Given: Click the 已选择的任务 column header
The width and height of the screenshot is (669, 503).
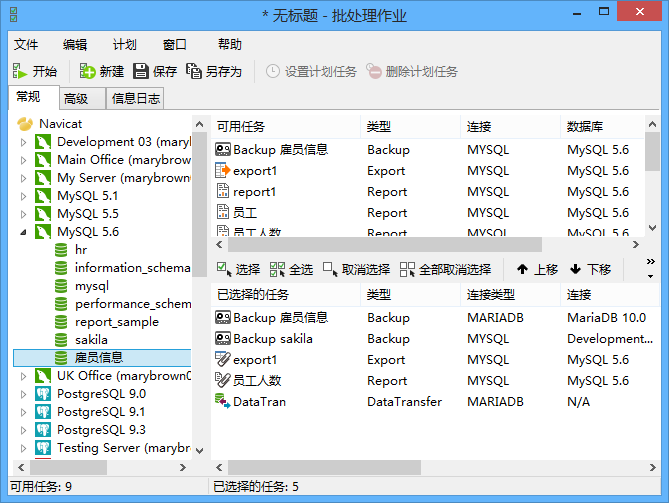Looking at the screenshot, I should coord(286,294).
